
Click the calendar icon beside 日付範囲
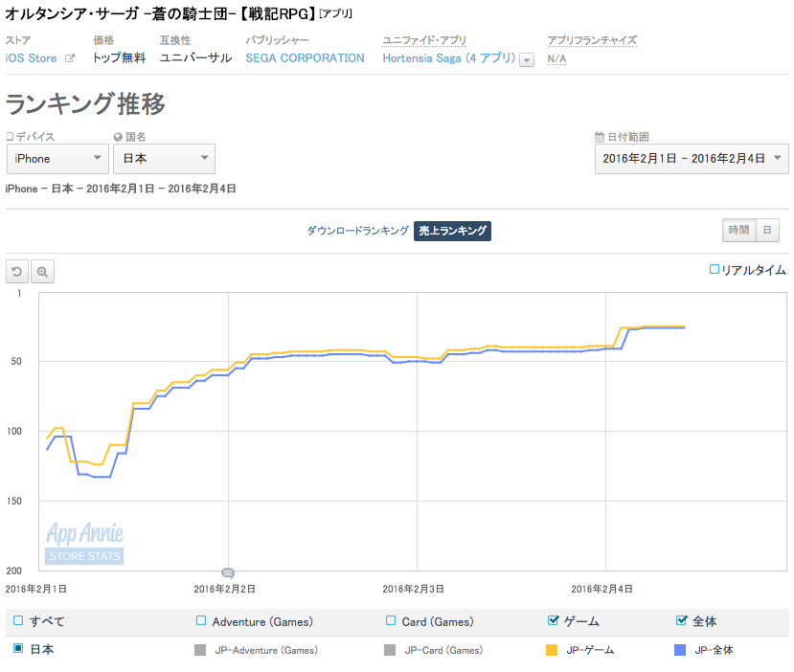click(599, 137)
